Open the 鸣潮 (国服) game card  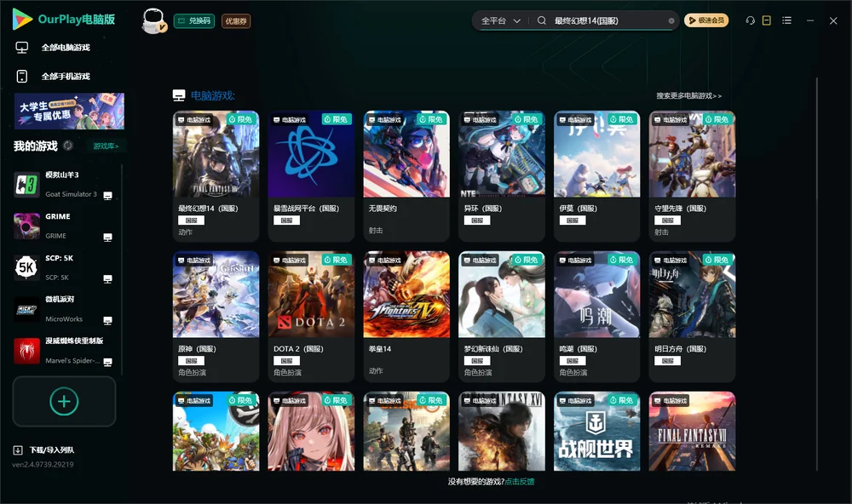[x=596, y=317]
